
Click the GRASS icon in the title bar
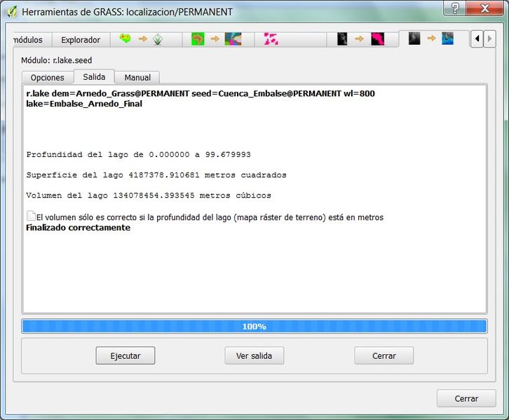[x=12, y=12]
